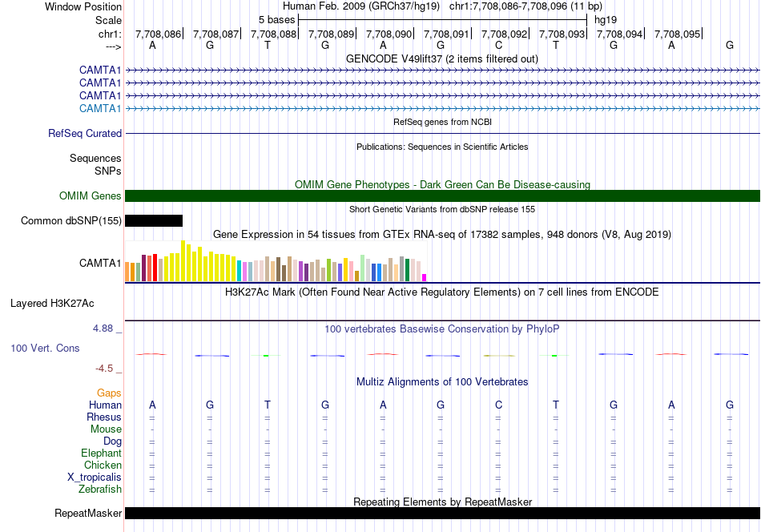Viewport: 761px width, 532px height.
Task: Click the Human species label
Action: tap(105, 405)
